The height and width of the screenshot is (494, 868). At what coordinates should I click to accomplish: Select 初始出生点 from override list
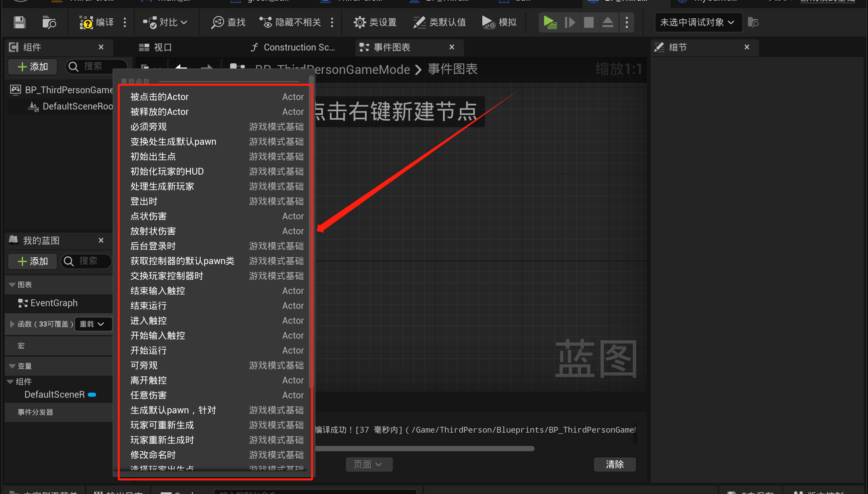point(153,156)
